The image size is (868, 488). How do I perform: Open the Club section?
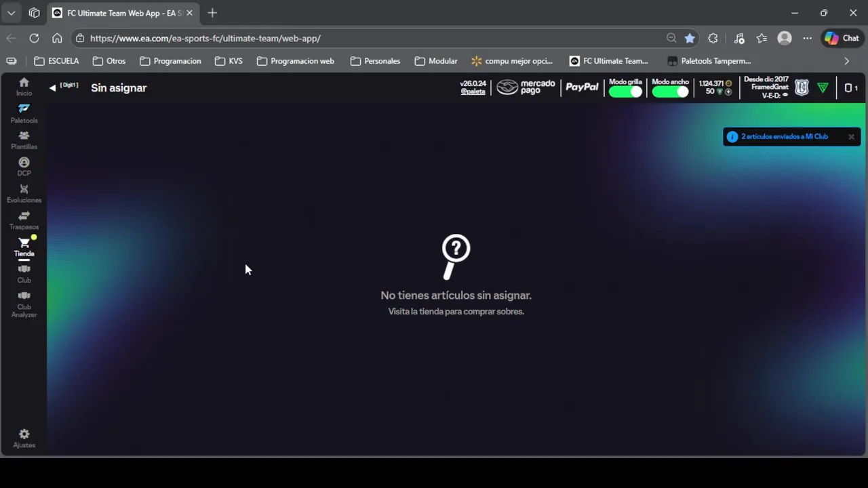[x=24, y=274]
